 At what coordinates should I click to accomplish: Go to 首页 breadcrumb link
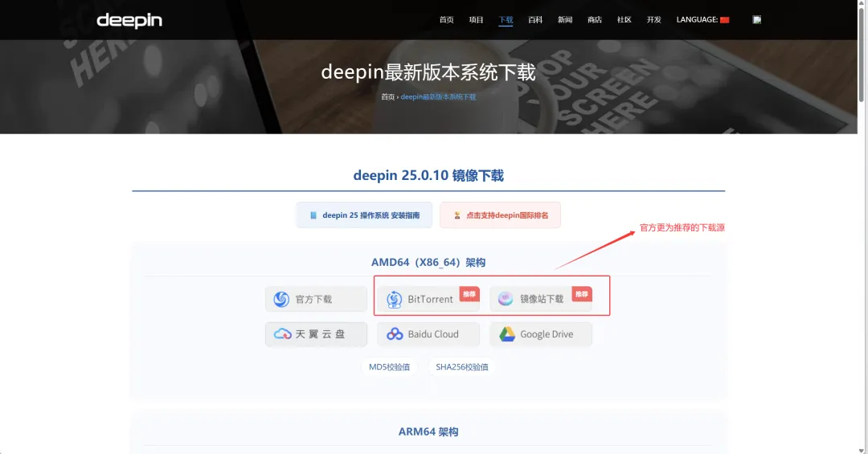point(387,97)
